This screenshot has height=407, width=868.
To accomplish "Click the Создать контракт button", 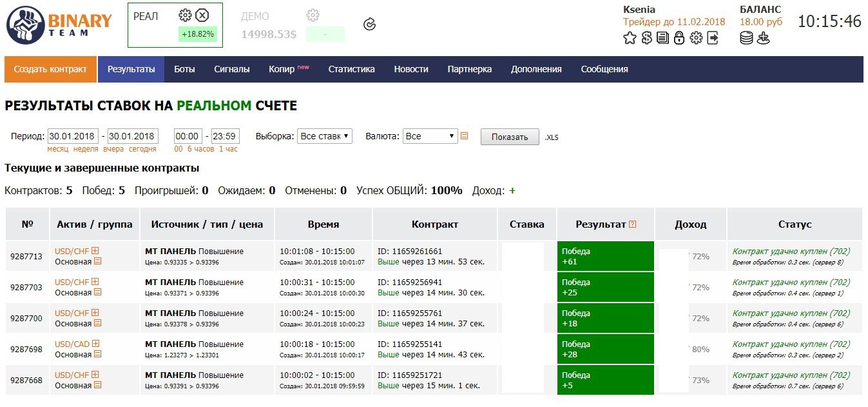I will pos(50,69).
